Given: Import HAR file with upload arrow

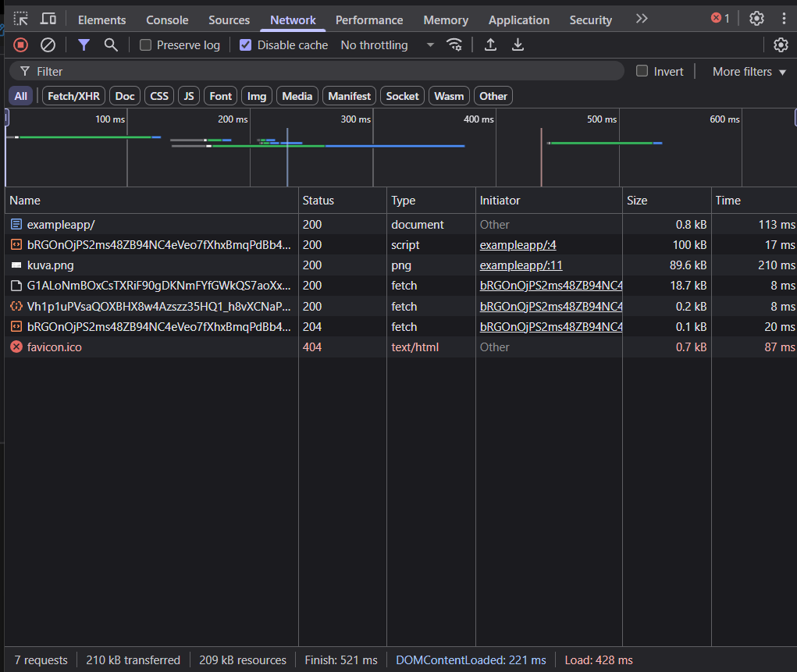Looking at the screenshot, I should click(490, 45).
